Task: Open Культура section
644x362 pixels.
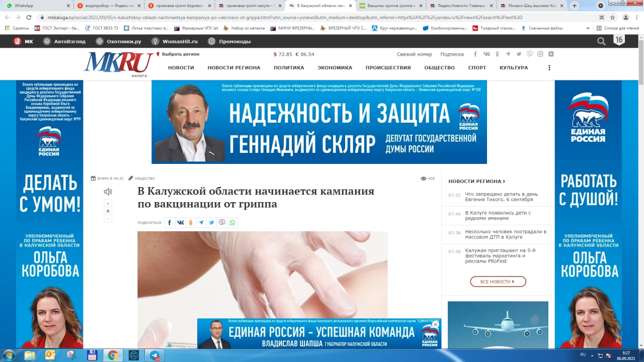Action: point(514,67)
